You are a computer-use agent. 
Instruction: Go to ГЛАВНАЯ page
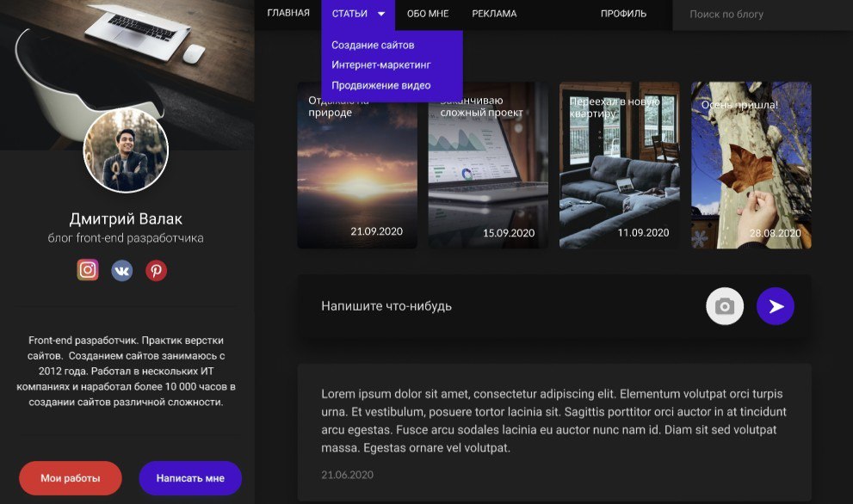[288, 13]
